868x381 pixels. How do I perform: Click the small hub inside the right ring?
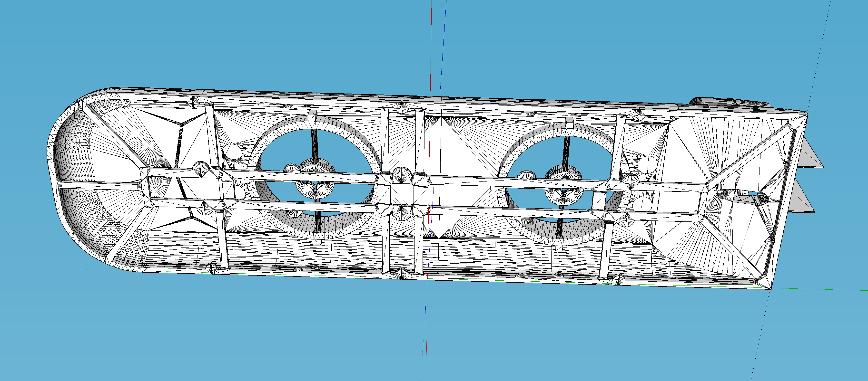tap(563, 185)
